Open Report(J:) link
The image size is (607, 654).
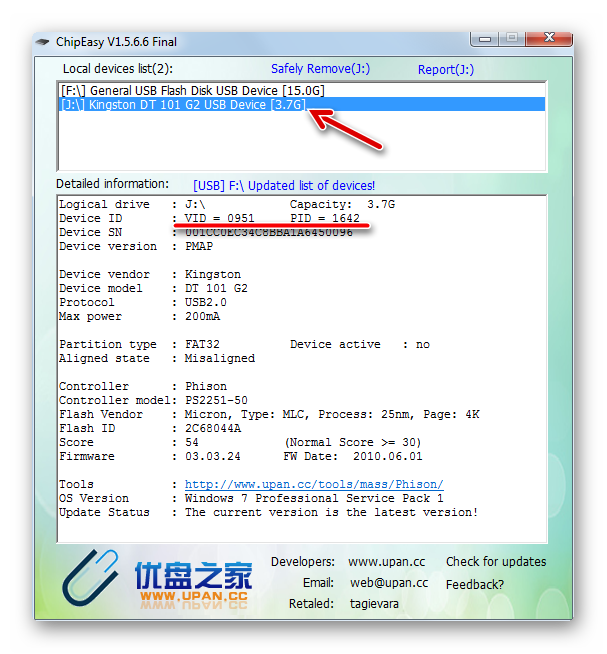446,70
